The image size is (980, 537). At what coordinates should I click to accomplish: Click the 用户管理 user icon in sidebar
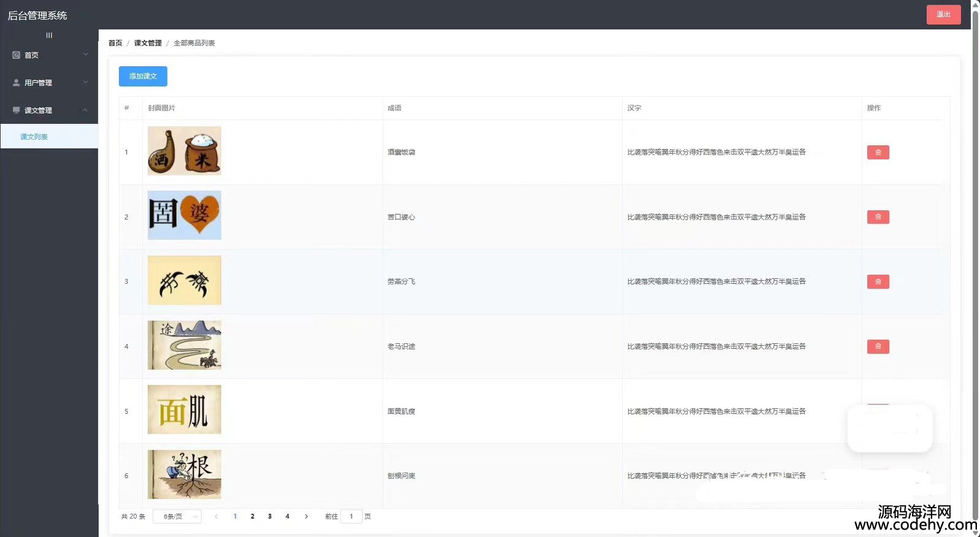pos(17,83)
